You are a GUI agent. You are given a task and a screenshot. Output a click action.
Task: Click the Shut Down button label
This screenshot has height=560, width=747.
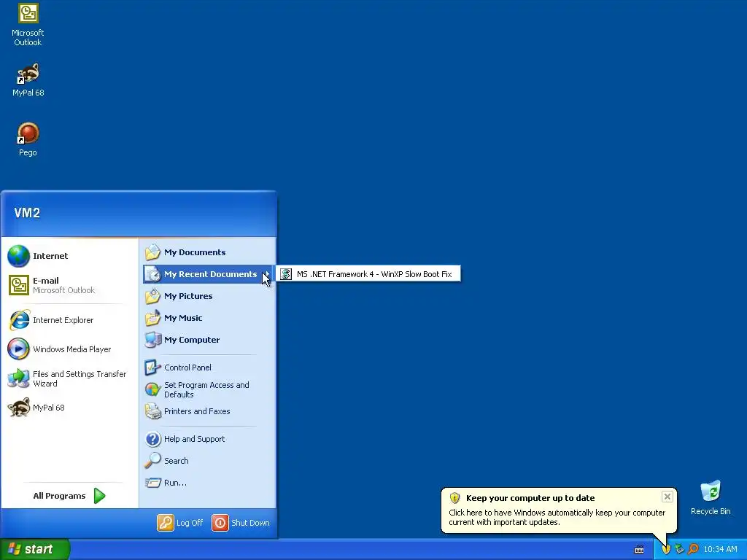click(x=251, y=523)
